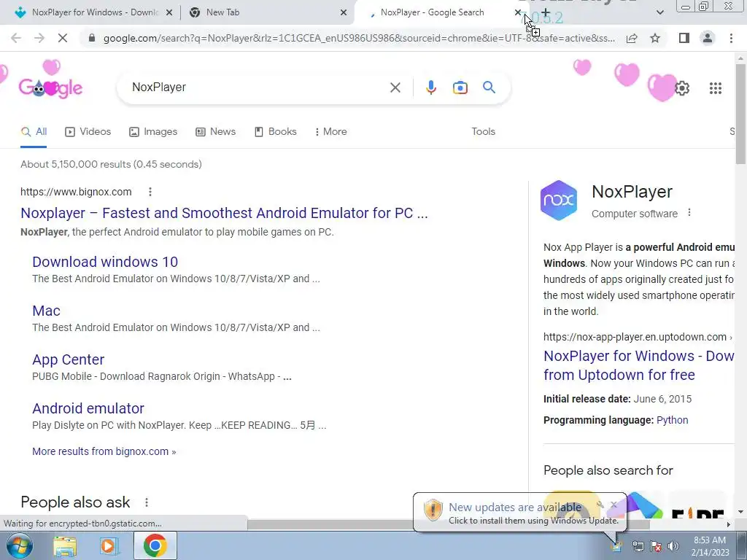The width and height of the screenshot is (747, 560).
Task: Submit the search with the magnifier icon
Action: pos(489,87)
